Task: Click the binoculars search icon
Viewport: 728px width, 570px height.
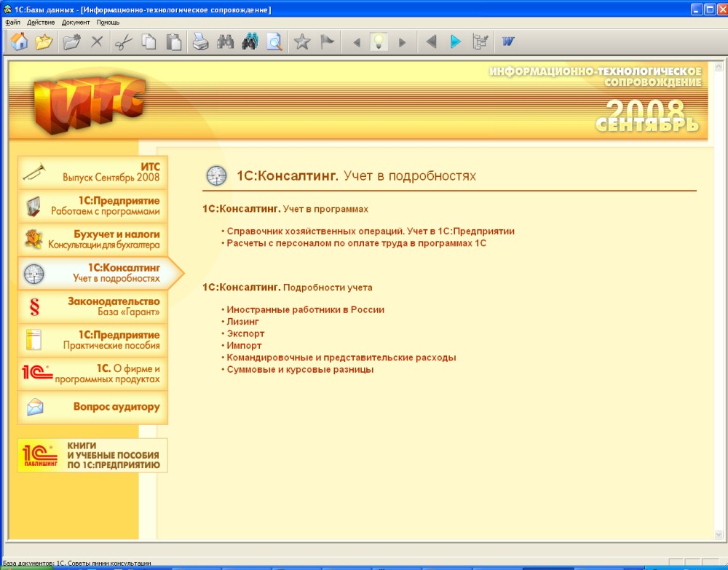Action: (x=225, y=42)
